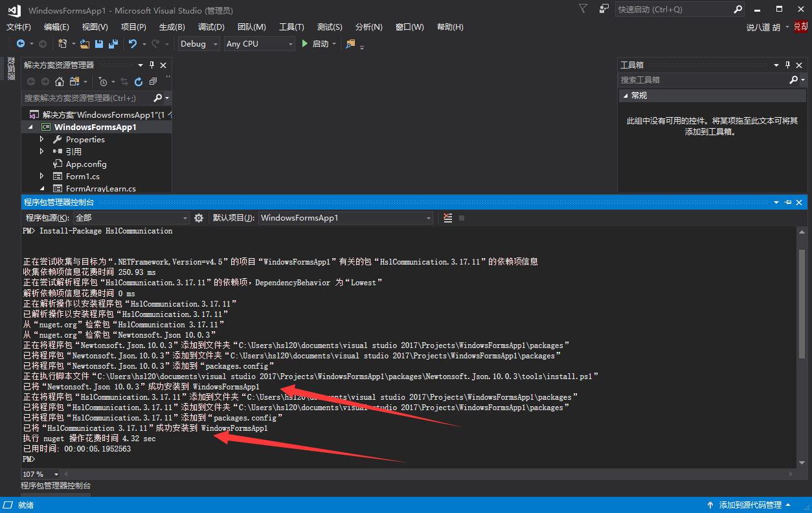The image size is (812, 513).
Task: Click the 启动 start button
Action: [315, 44]
